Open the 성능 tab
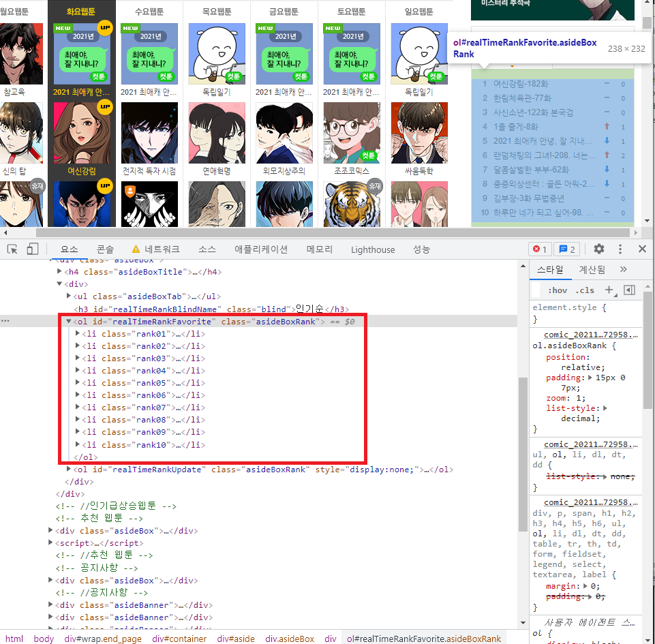The width and height of the screenshot is (655, 644). tap(421, 249)
